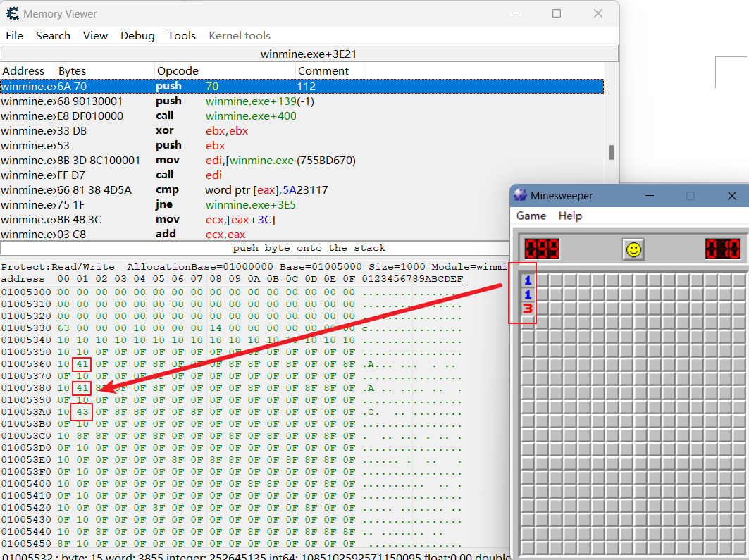Open the View menu in Memory Viewer
The width and height of the screenshot is (749, 560).
95,35
